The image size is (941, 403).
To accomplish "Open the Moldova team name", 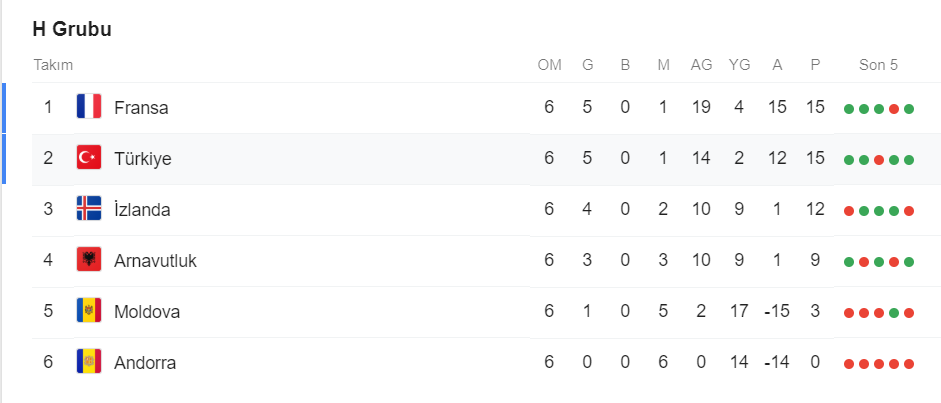I will pyautogui.click(x=147, y=311).
